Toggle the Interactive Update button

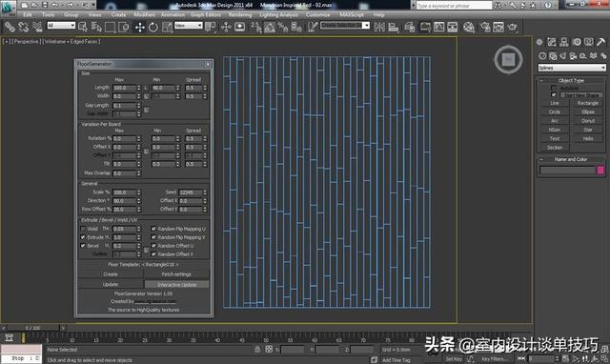pyautogui.click(x=176, y=284)
